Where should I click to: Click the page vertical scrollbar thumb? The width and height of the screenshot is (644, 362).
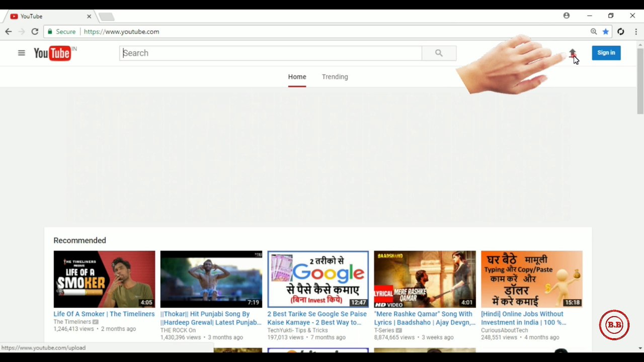coord(640,81)
